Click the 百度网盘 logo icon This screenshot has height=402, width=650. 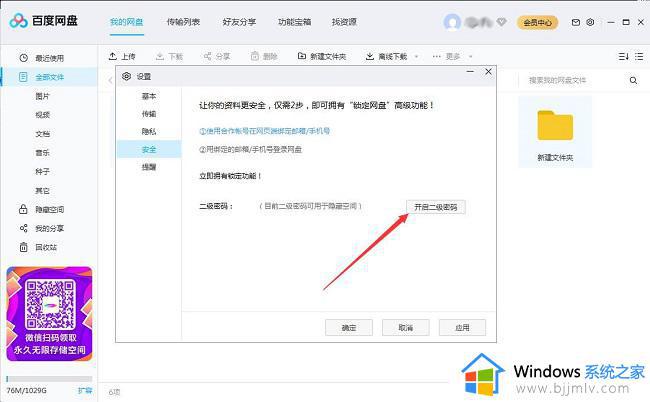pos(18,20)
